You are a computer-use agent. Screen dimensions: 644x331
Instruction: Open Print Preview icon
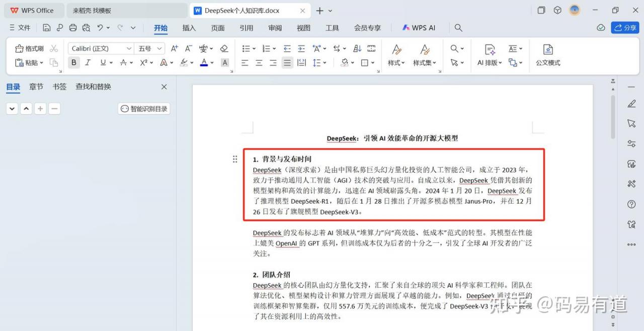coord(86,28)
